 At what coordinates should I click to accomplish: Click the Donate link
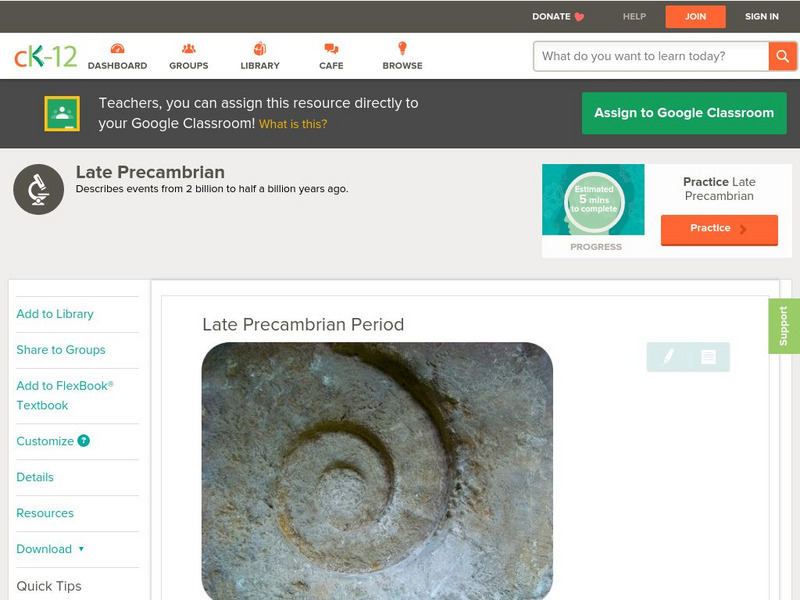558,16
